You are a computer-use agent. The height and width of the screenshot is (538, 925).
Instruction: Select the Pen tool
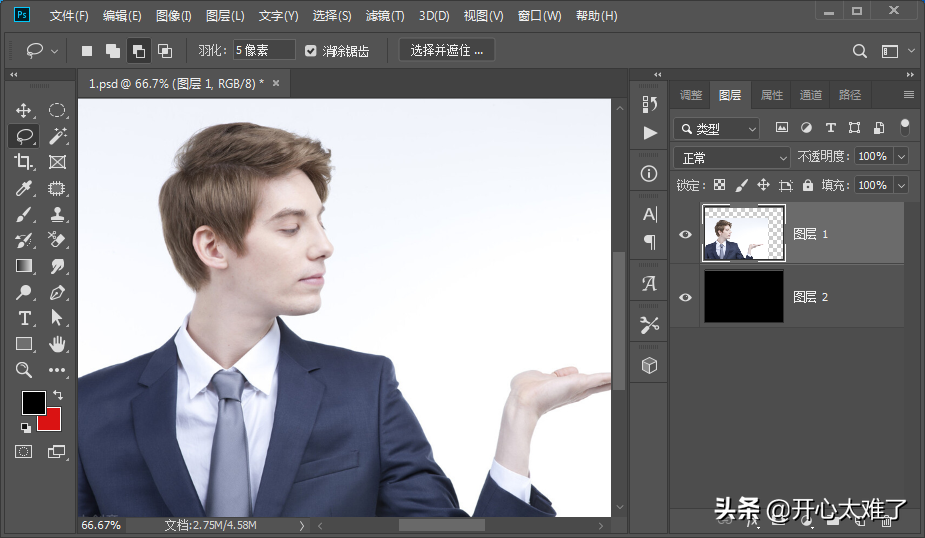tap(58, 292)
